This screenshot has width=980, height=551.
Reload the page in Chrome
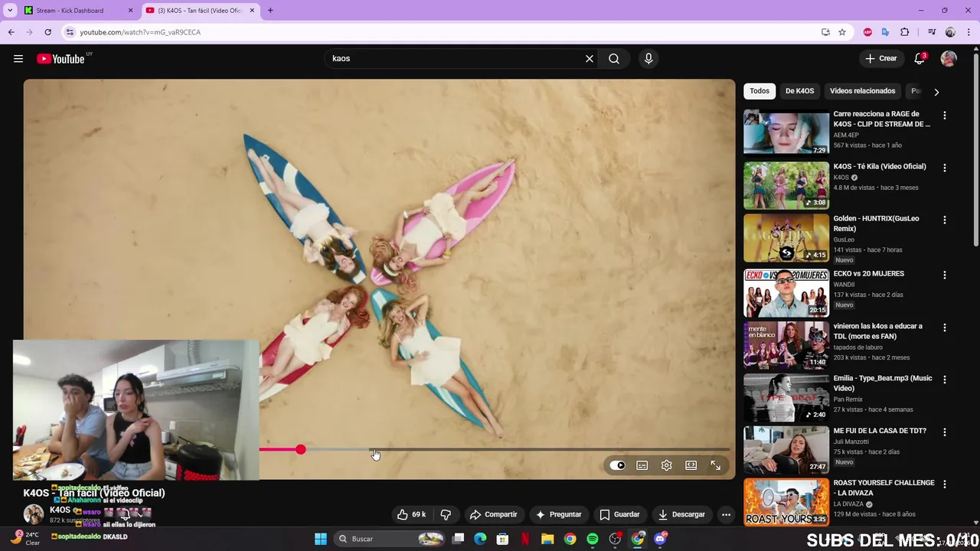pos(47,32)
